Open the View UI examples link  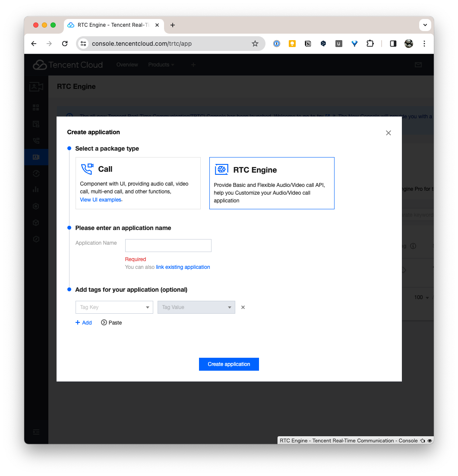(x=101, y=200)
